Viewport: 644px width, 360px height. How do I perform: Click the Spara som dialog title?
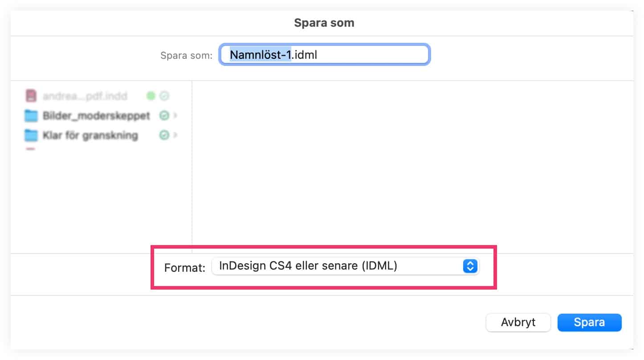pos(324,22)
